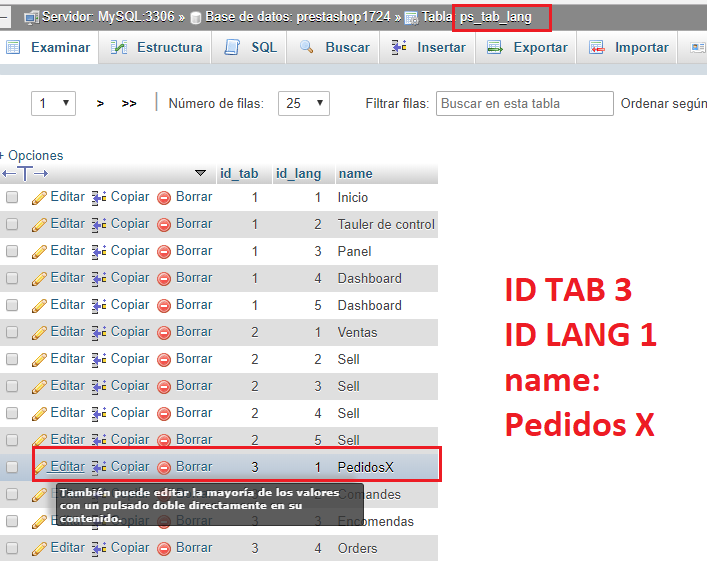Click the Tauler de control name cell
The height and width of the screenshot is (561, 707).
click(386, 225)
